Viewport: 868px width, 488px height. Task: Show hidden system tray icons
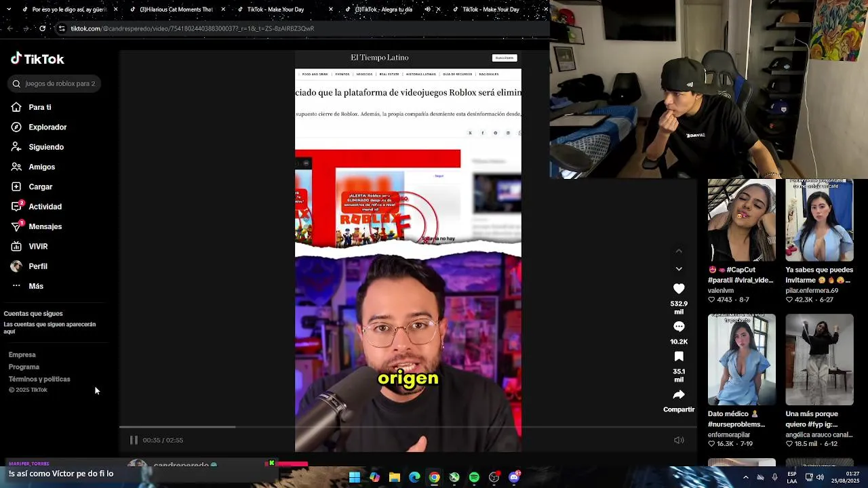coord(745,477)
